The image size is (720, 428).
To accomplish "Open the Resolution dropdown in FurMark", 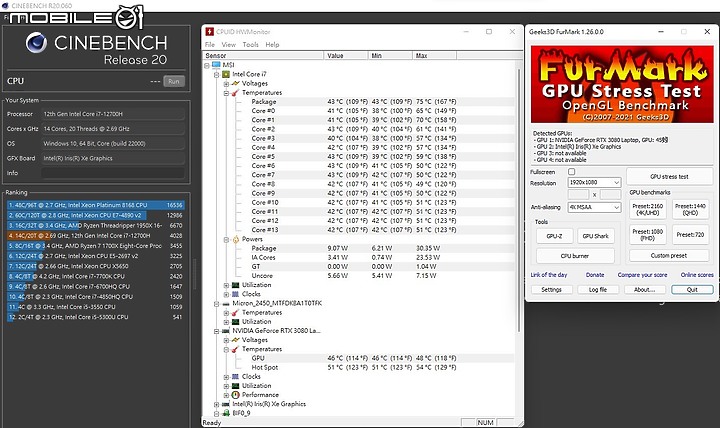I will (x=594, y=182).
